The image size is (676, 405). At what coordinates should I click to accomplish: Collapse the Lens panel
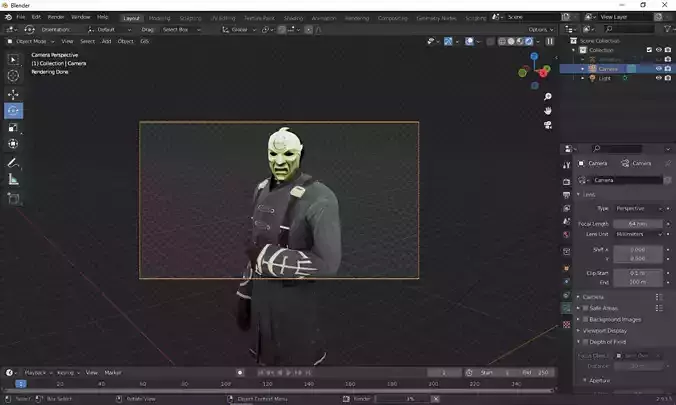click(586, 195)
